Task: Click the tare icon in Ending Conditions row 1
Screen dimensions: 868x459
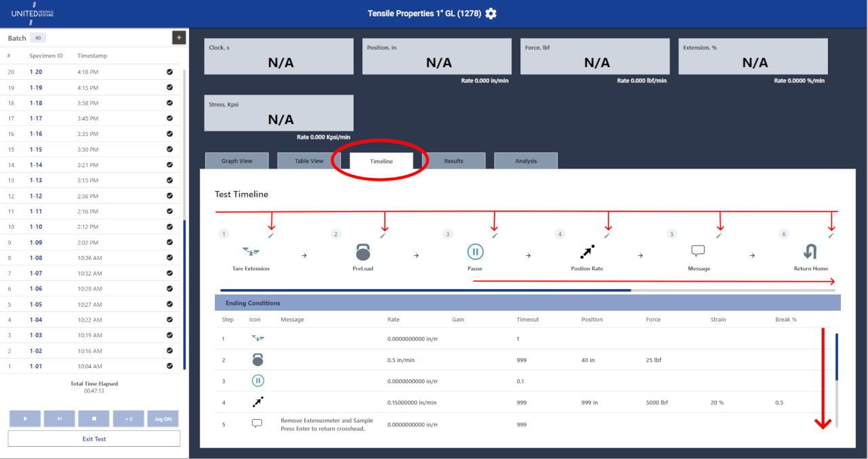Action: (257, 338)
